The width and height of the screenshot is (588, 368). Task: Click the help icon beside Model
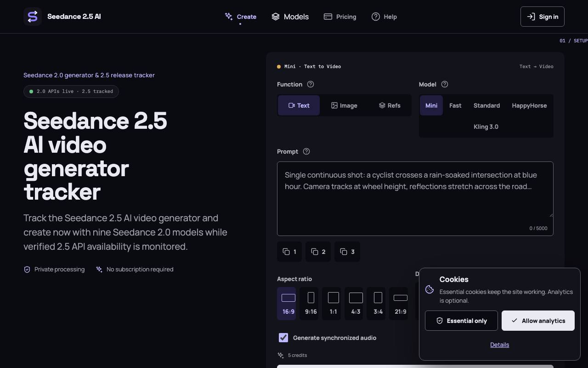[x=445, y=84]
